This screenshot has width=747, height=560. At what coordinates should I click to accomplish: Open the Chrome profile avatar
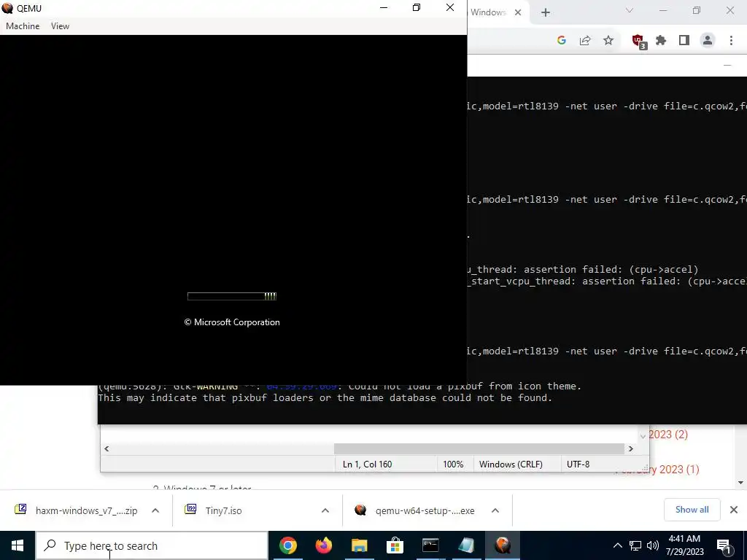point(708,41)
